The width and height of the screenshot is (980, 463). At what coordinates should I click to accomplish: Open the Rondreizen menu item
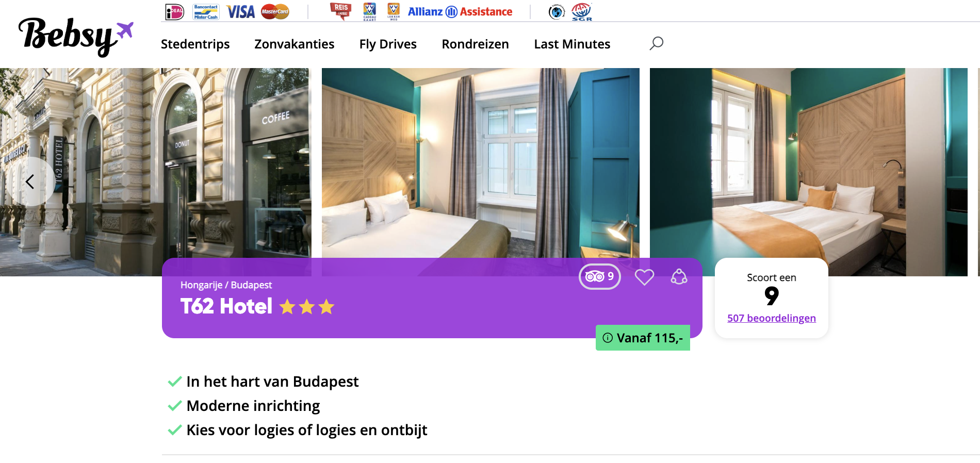[x=476, y=44]
